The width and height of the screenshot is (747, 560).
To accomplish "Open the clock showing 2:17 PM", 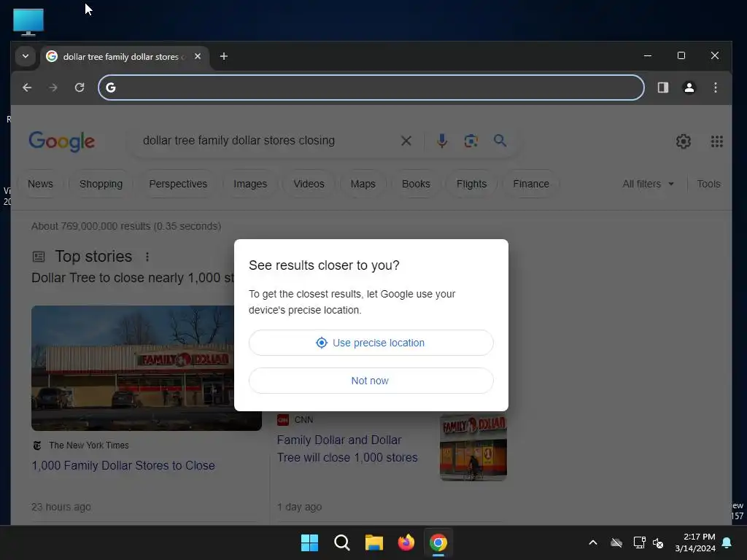I will click(695, 542).
